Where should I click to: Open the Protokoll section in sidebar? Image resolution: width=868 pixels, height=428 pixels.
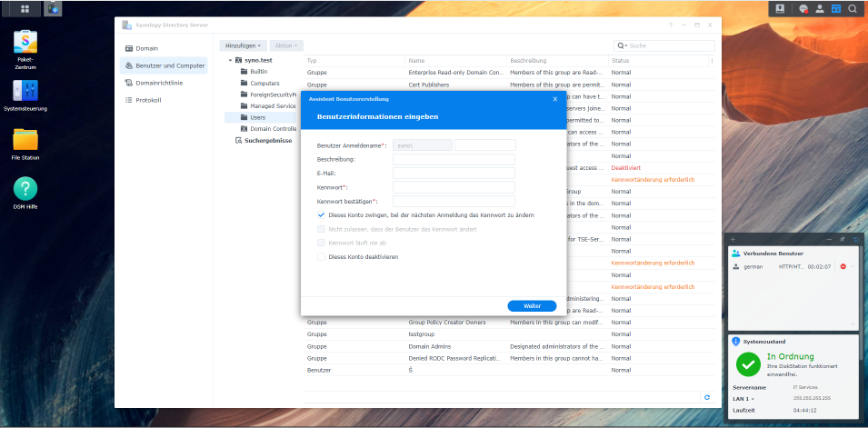tap(148, 100)
